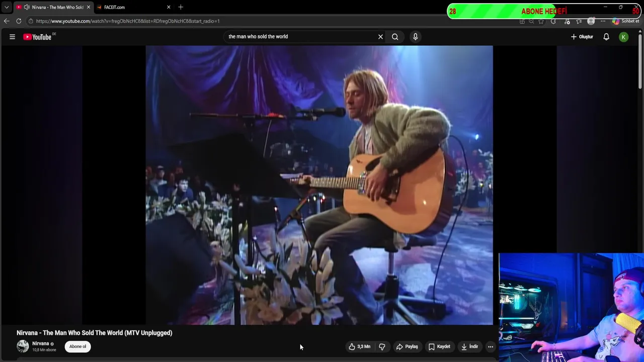
Task: Open the Nirvana channel avatar
Action: (23, 346)
